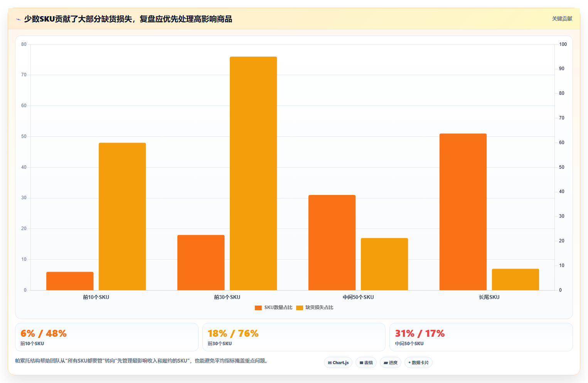Click the 前30个SKU x-axis label
The width and height of the screenshot is (588, 383).
(x=227, y=297)
